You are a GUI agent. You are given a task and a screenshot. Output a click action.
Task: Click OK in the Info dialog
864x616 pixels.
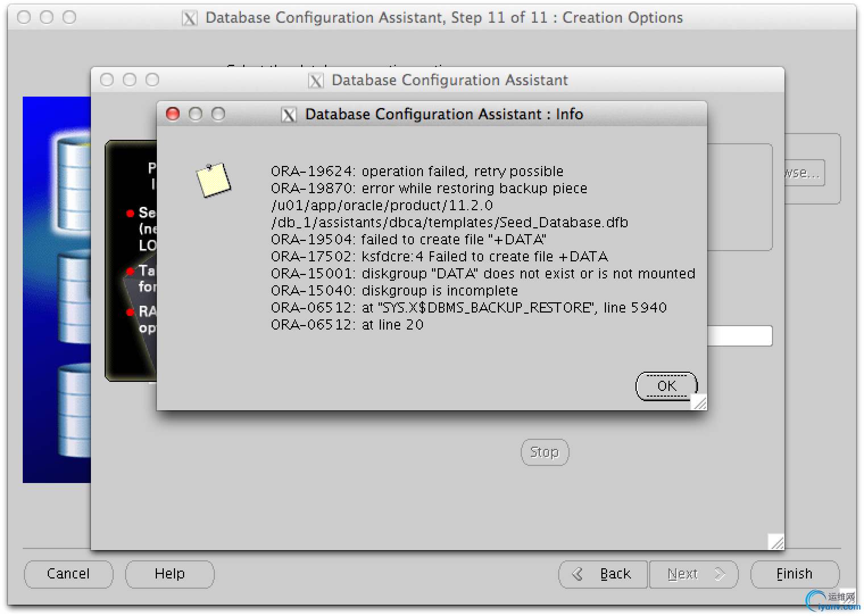click(x=666, y=386)
